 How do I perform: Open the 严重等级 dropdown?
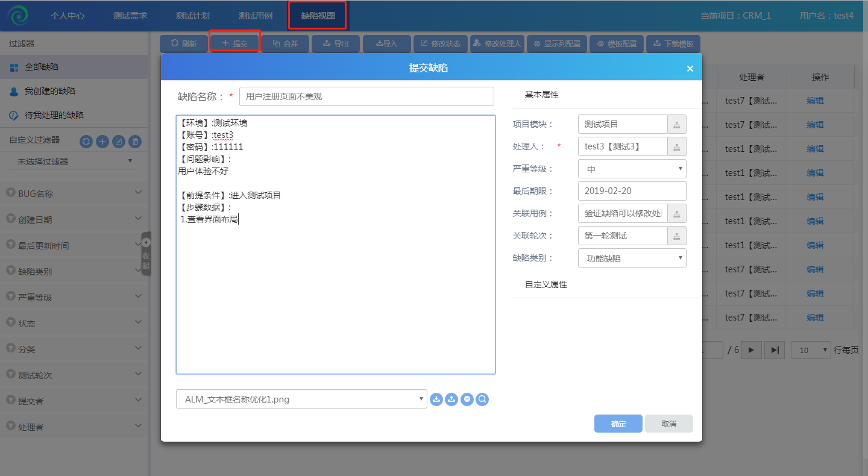632,169
